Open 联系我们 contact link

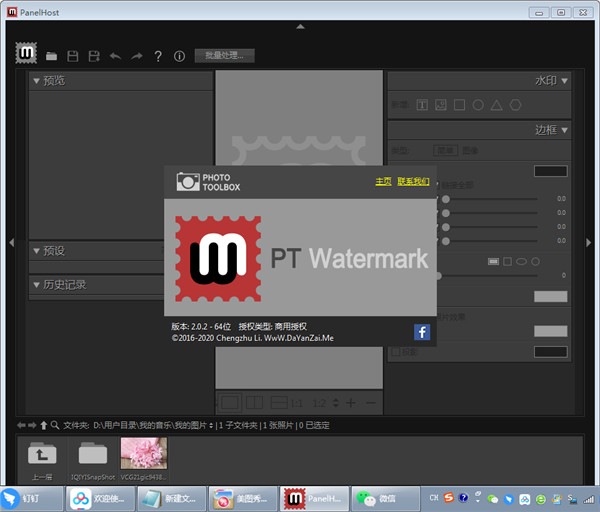pos(413,181)
